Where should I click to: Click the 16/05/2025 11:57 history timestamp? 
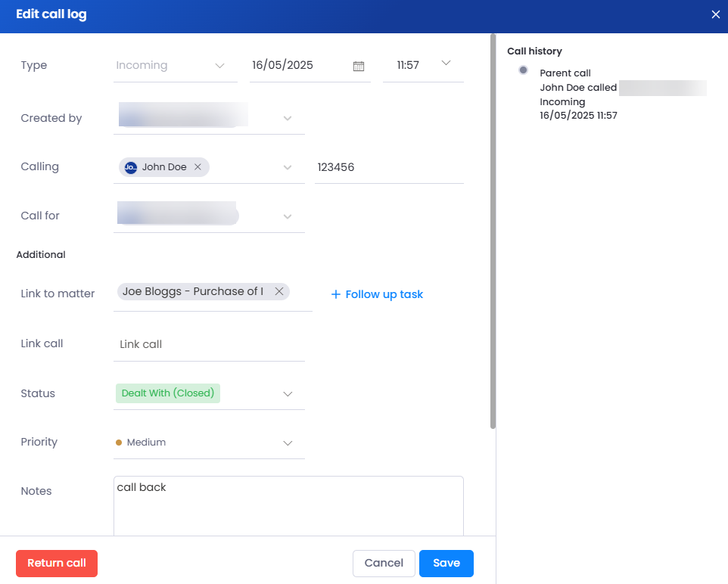578,115
